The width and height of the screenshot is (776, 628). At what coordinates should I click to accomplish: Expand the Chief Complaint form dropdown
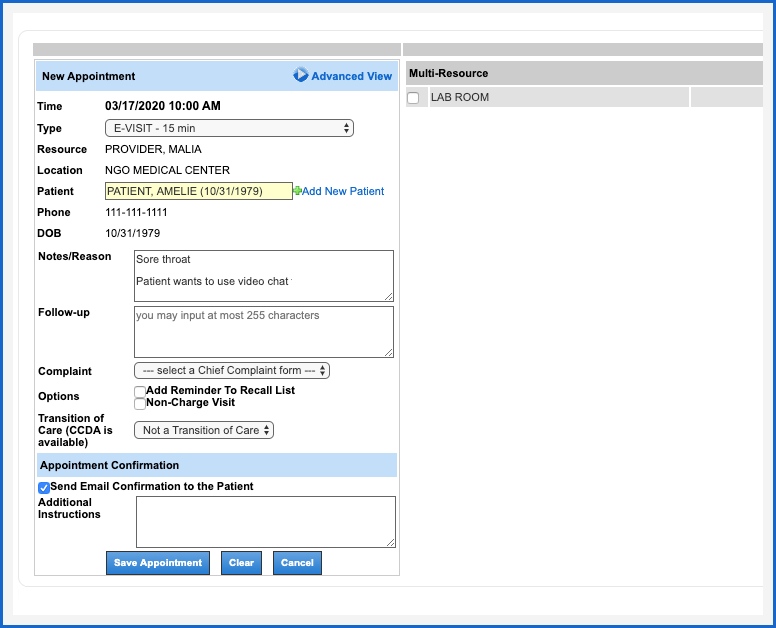pos(232,370)
